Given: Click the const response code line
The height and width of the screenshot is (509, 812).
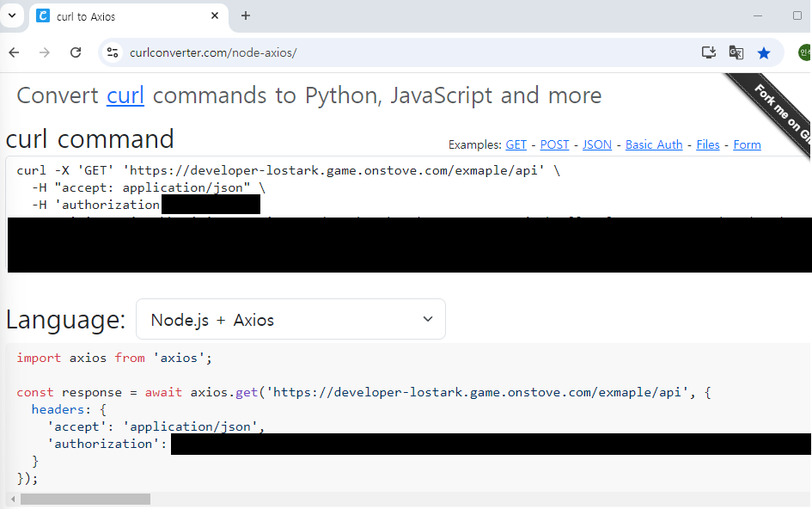Looking at the screenshot, I should pyautogui.click(x=363, y=392).
